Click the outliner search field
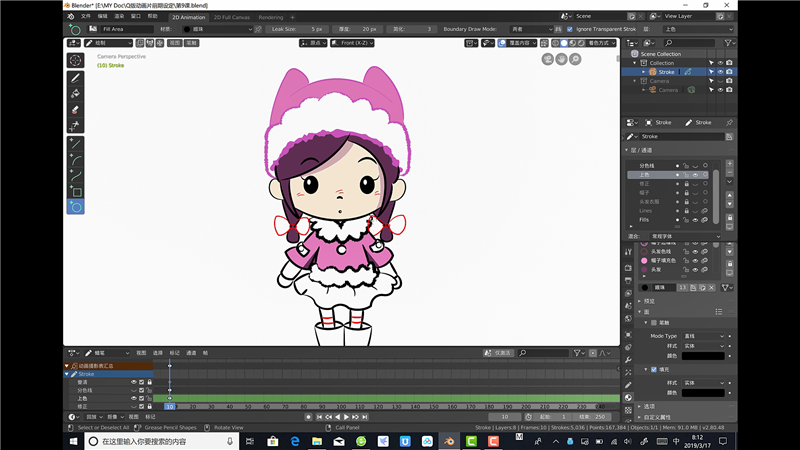This screenshot has width=800, height=450. pos(690,43)
